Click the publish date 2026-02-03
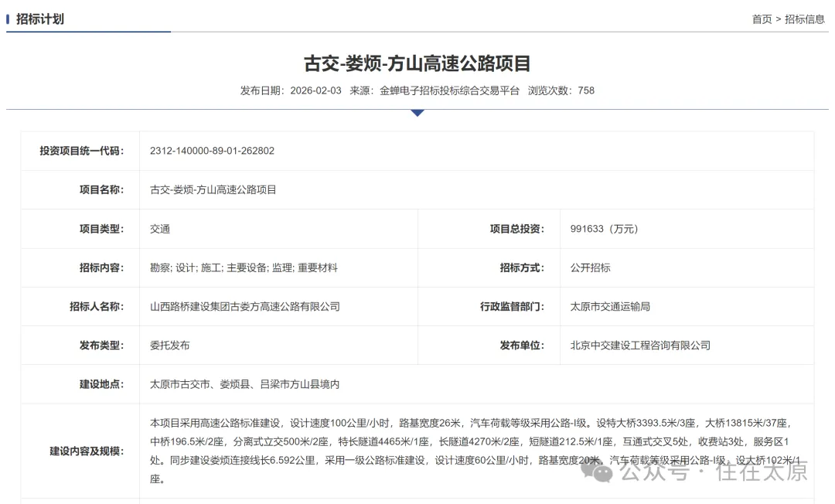The image size is (835, 504). pos(315,90)
